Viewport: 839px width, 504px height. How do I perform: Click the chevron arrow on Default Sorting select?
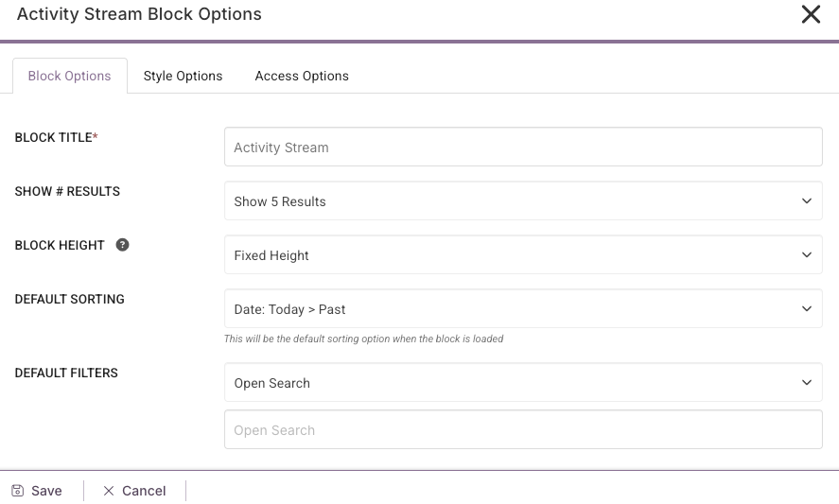pos(807,309)
